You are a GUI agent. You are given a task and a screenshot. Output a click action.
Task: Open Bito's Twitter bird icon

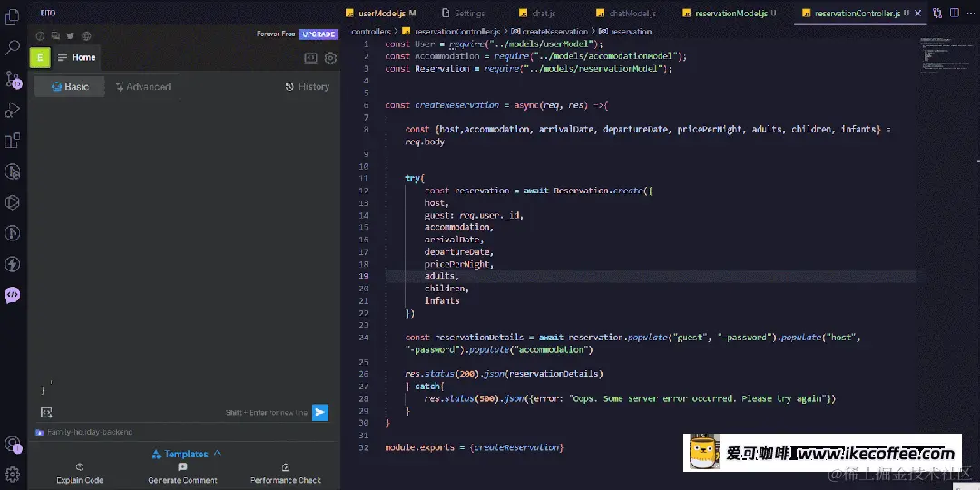coord(71,36)
